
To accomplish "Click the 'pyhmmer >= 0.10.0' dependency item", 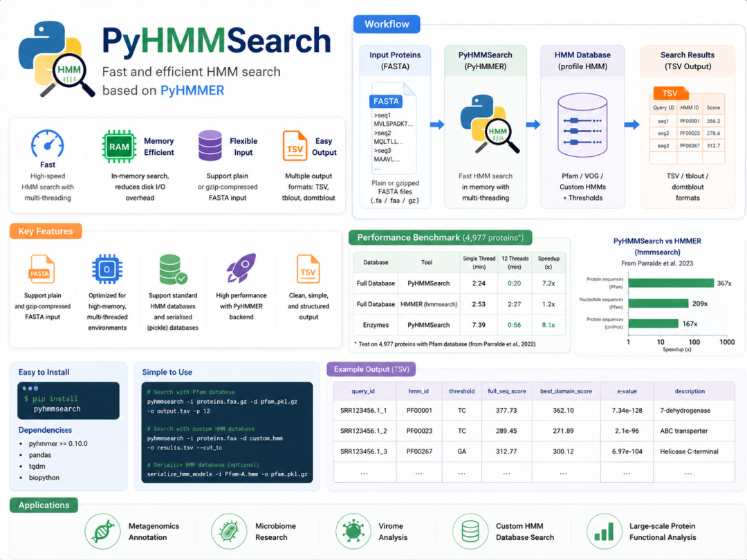I will pos(58,443).
